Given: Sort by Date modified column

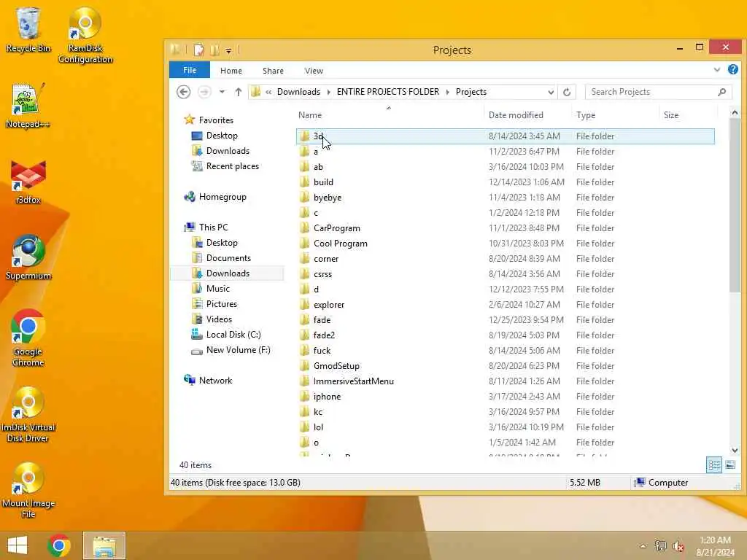Looking at the screenshot, I should (527, 114).
